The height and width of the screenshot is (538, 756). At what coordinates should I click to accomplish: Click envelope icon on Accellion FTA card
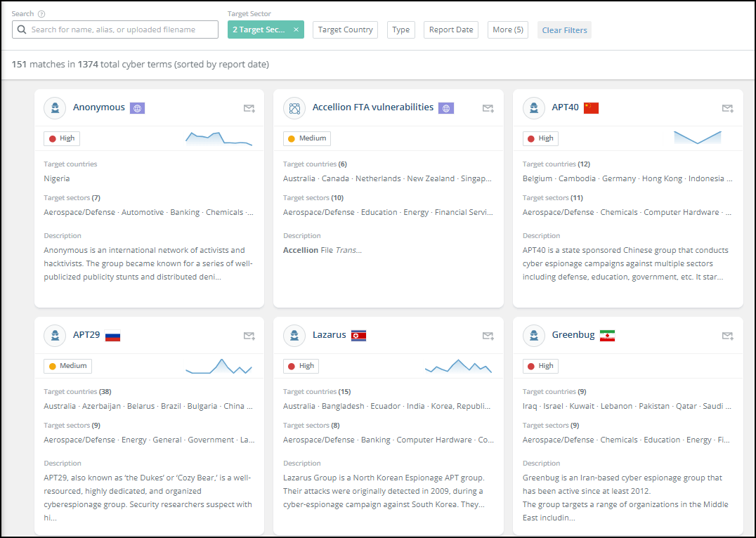pos(488,108)
